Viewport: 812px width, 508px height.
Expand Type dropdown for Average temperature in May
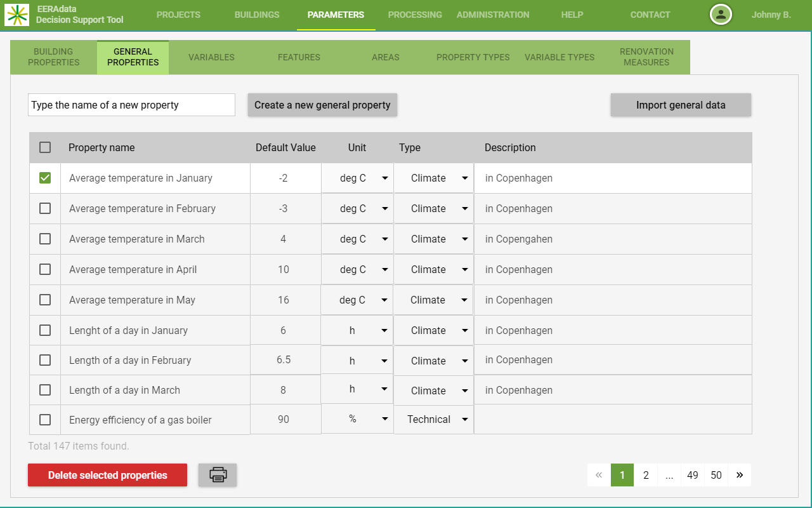tap(464, 300)
